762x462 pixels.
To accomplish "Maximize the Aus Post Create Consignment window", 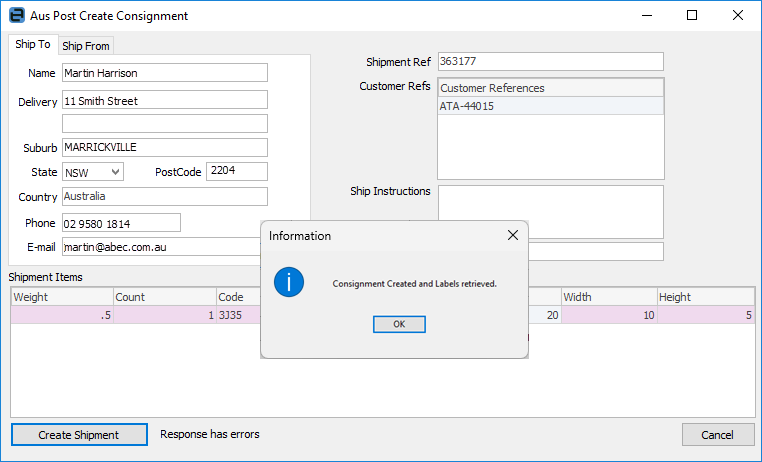I will pos(692,16).
